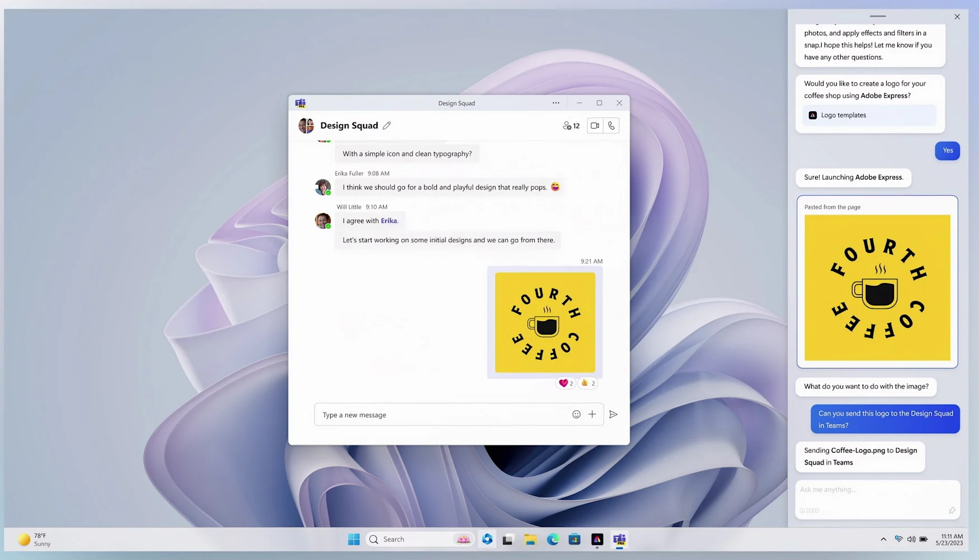Viewport: 979px width, 560px height.
Task: Start an audio call with Design Squad
Action: tap(611, 126)
